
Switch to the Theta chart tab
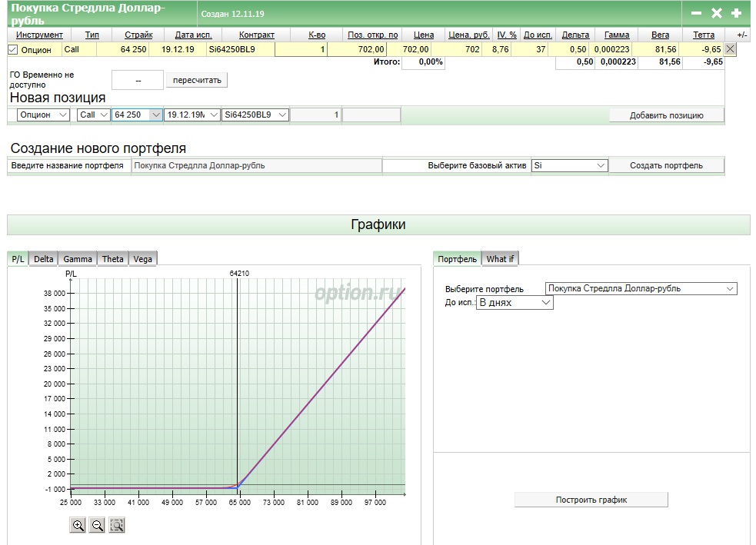[x=113, y=259]
